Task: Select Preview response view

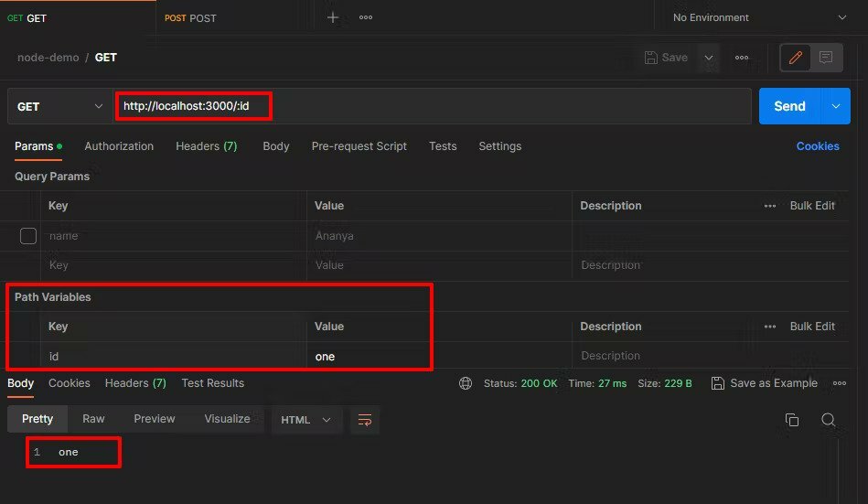Action: 155,419
